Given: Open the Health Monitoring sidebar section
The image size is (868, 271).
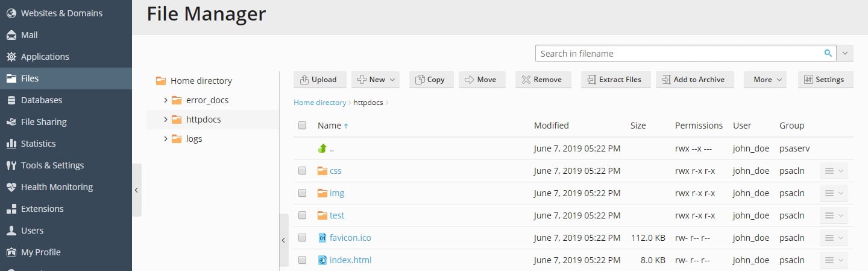Looking at the screenshot, I should pos(57,187).
